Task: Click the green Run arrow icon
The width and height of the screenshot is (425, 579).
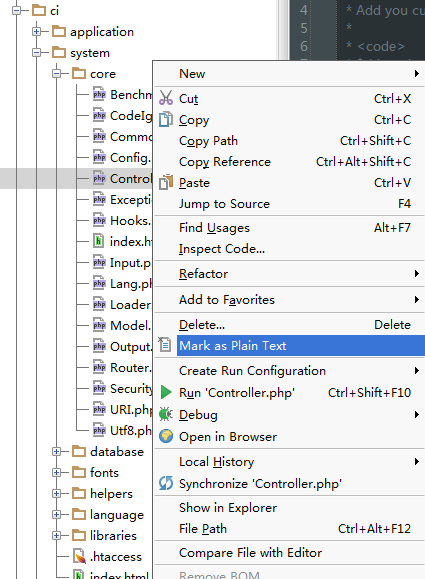Action: pos(166,392)
